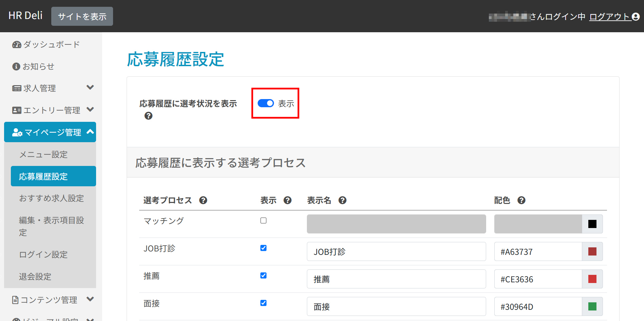Viewport: 644px width, 321px height.
Task: Click help icon next to 表示名 header
Action: tap(343, 201)
